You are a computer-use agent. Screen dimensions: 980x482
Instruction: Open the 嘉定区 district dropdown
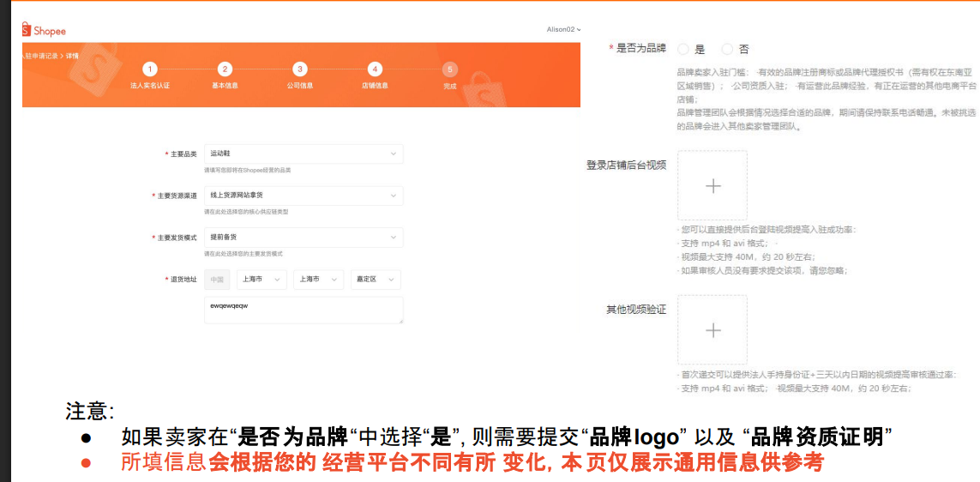[x=376, y=280]
